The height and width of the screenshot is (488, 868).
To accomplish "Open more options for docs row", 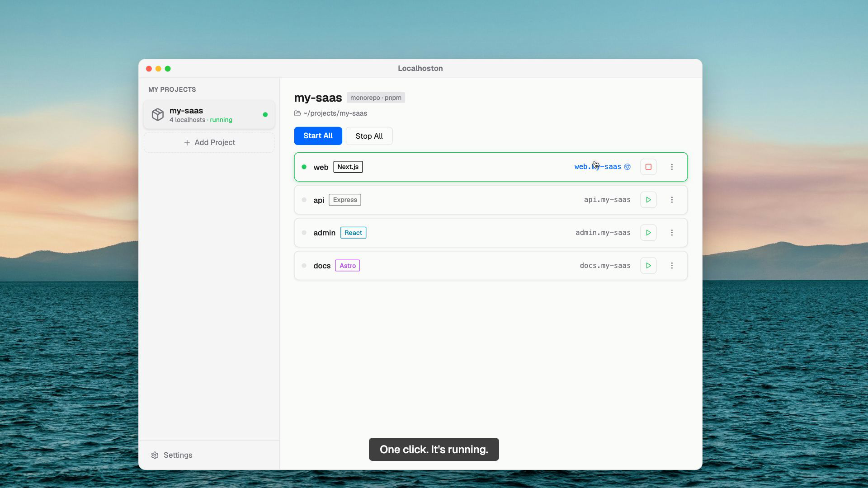I will click(672, 266).
